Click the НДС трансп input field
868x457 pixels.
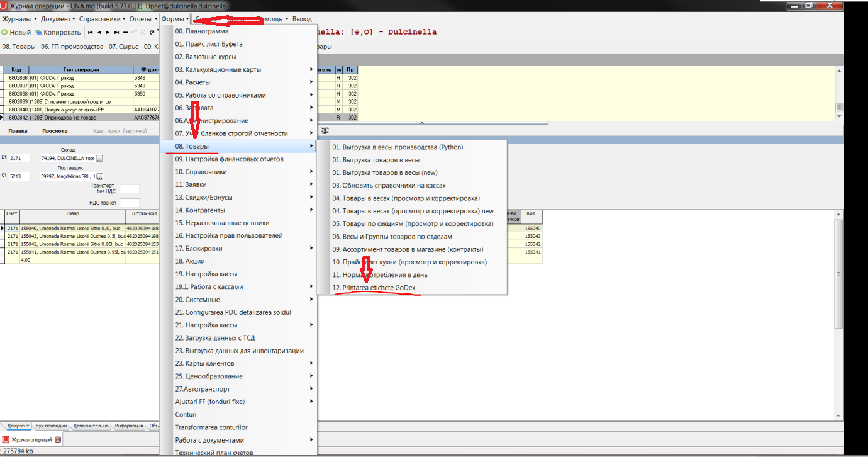130,203
